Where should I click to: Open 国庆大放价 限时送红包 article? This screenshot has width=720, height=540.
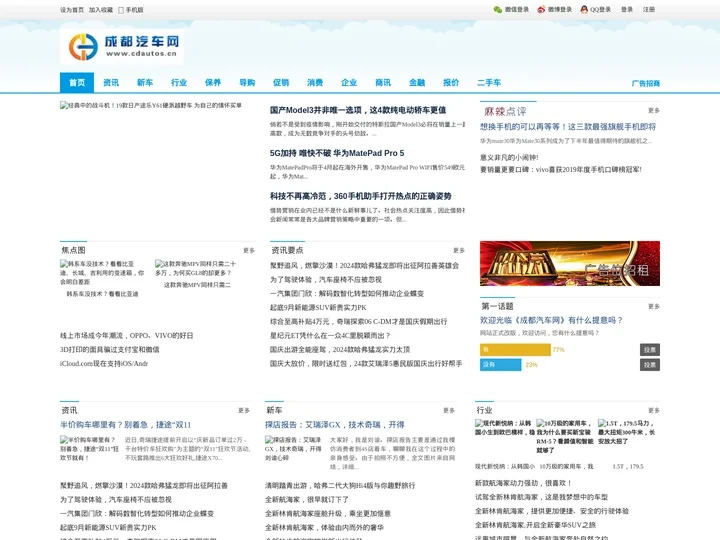(366, 364)
